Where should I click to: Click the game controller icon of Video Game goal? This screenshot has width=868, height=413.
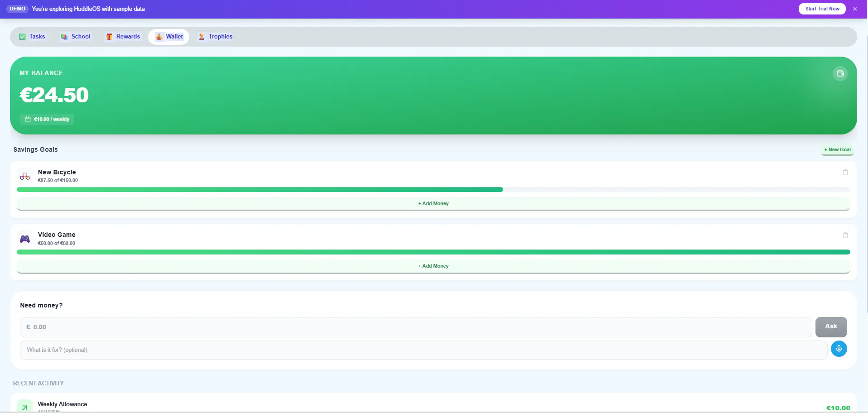[25, 239]
